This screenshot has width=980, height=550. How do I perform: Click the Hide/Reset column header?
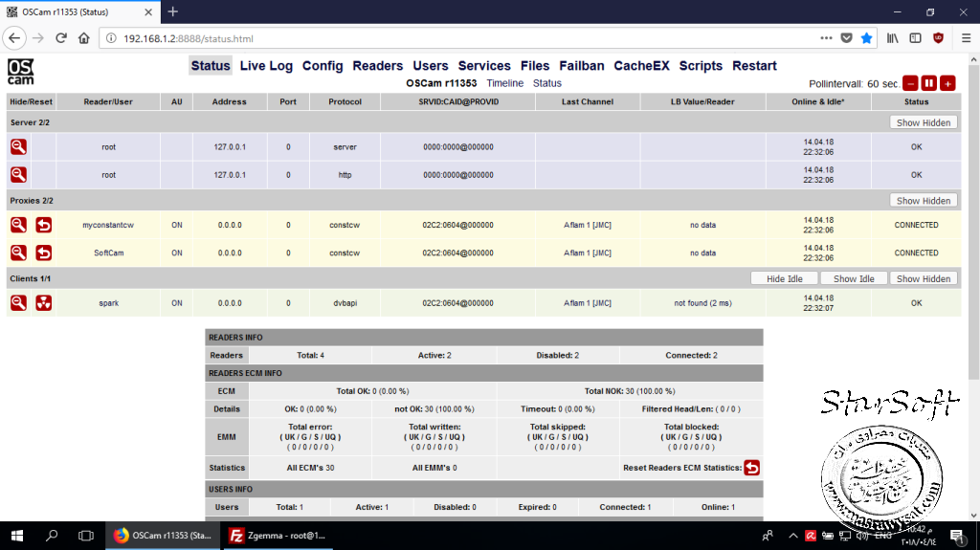click(x=32, y=102)
